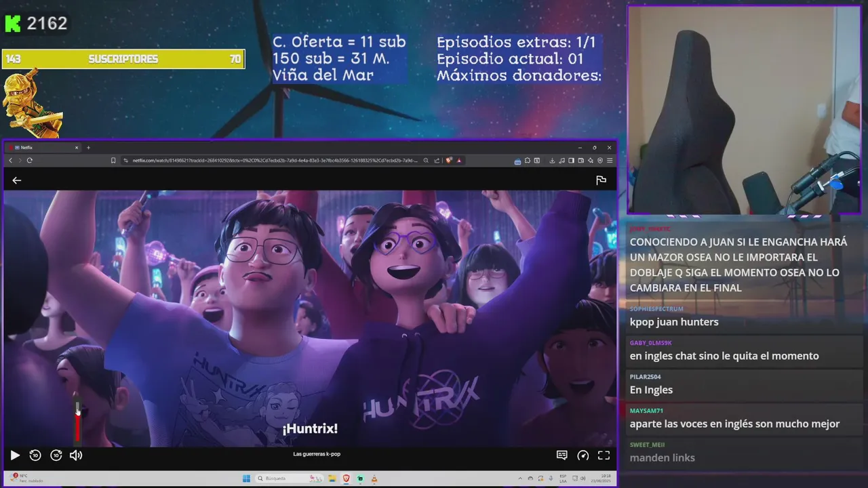Screen dimensions: 868x488
Task: Click the taskbar Búsqueda search box
Action: [x=290, y=479]
